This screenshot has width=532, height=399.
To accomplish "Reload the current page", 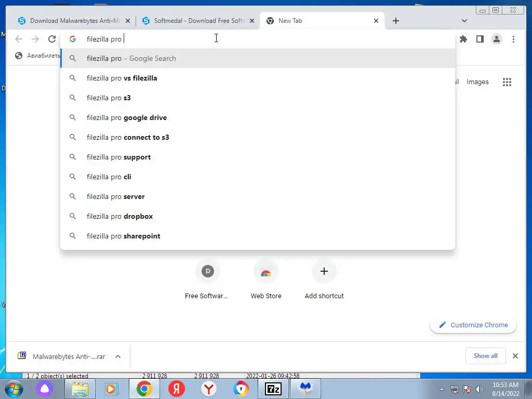I will point(52,39).
